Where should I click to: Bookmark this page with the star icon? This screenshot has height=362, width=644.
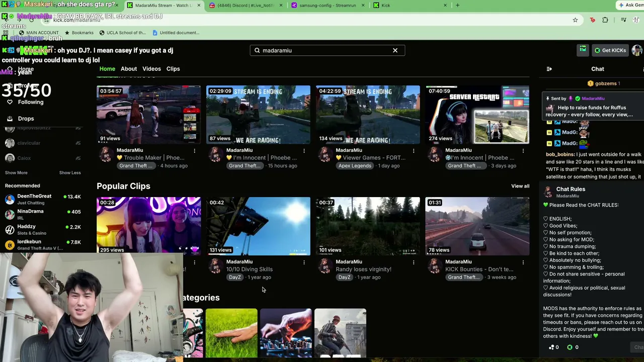[575, 20]
